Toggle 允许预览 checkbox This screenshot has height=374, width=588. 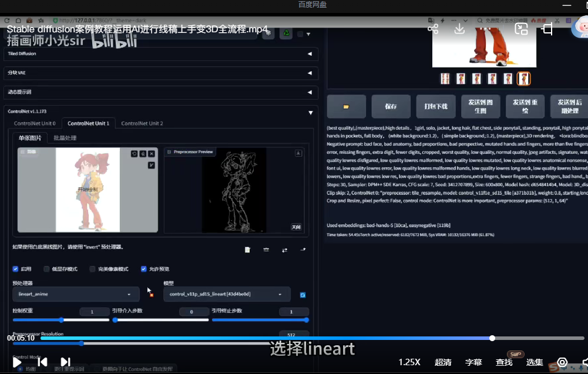pos(144,269)
